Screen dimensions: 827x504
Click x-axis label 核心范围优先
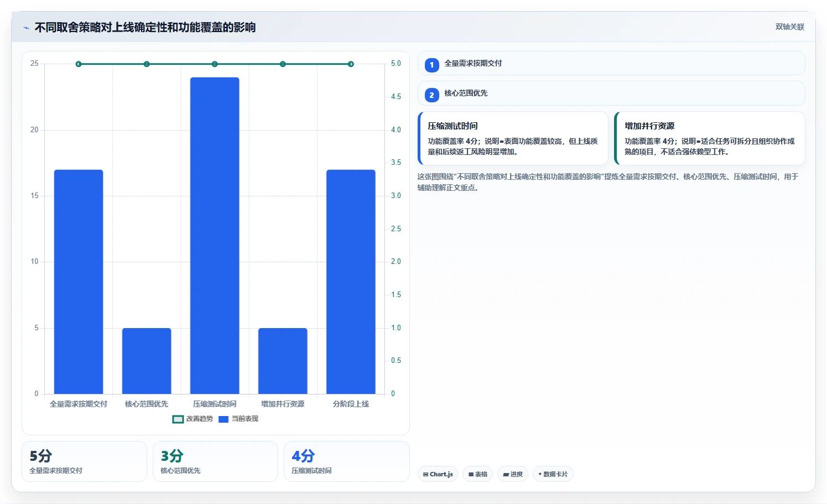pyautogui.click(x=147, y=404)
